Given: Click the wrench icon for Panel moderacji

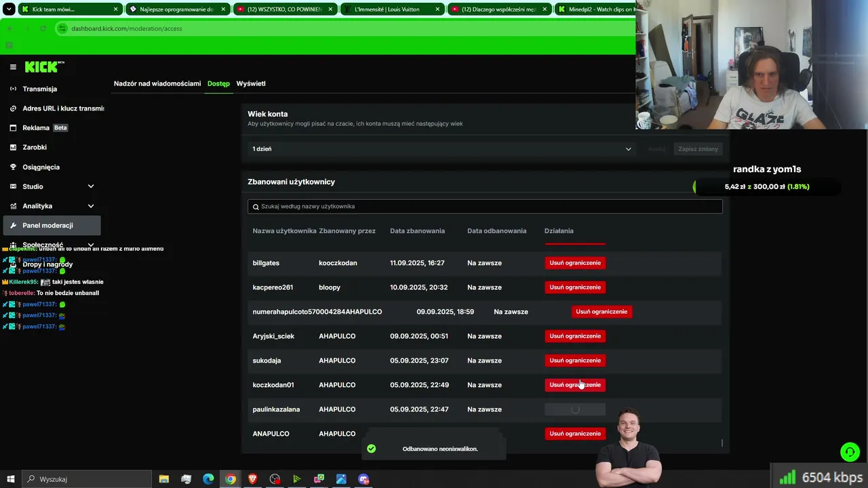Looking at the screenshot, I should [x=13, y=225].
